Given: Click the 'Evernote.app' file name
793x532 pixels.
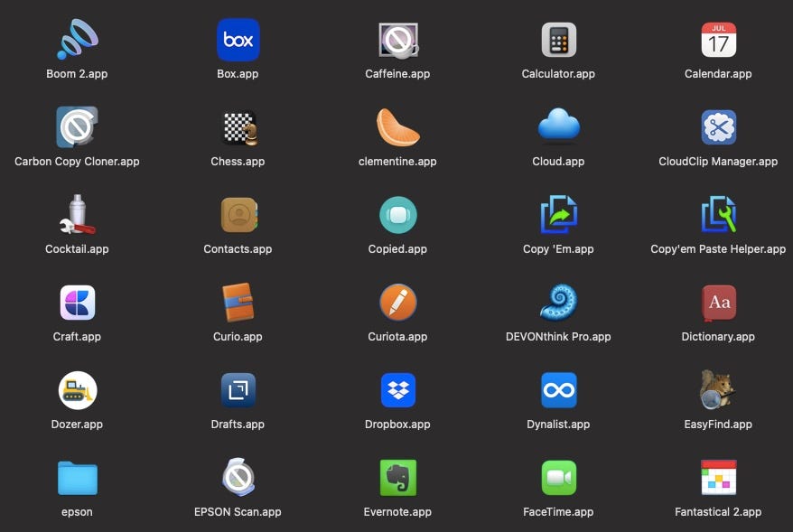Looking at the screenshot, I should [x=397, y=512].
